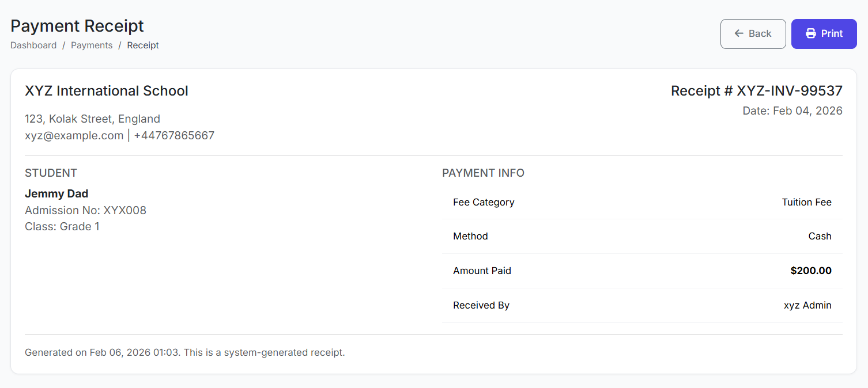Click the Admission No XYX008 text
The height and width of the screenshot is (388, 868).
(85, 210)
